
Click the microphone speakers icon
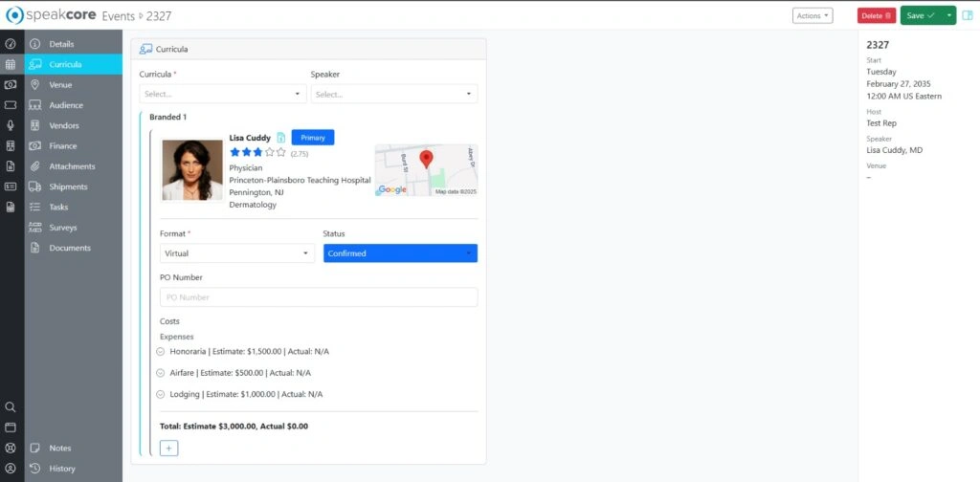tap(11, 125)
